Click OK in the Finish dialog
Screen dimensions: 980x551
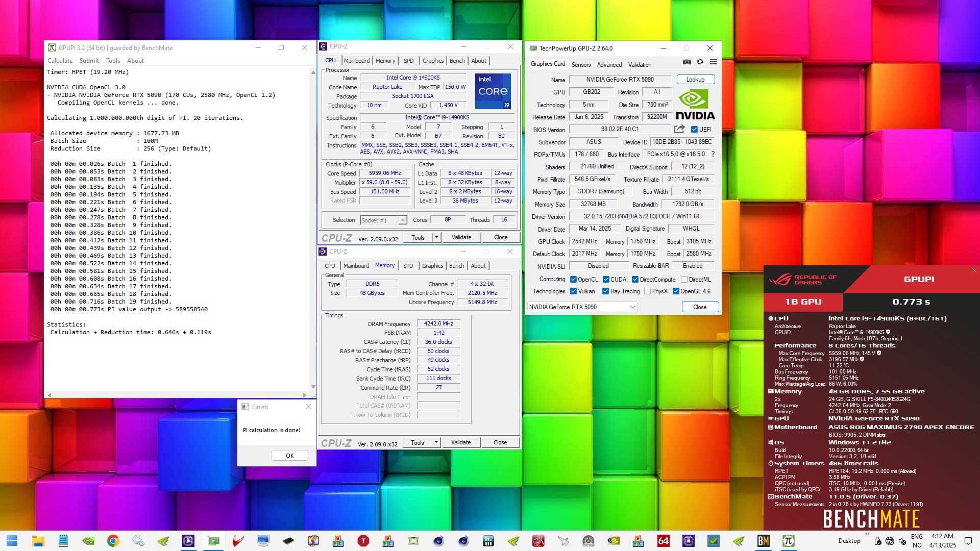289,456
